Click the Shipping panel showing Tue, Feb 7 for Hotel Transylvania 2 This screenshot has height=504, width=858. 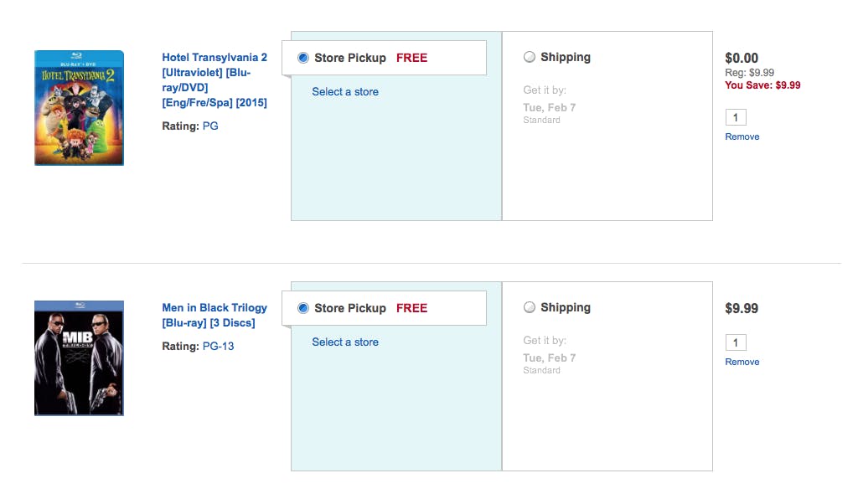click(607, 126)
